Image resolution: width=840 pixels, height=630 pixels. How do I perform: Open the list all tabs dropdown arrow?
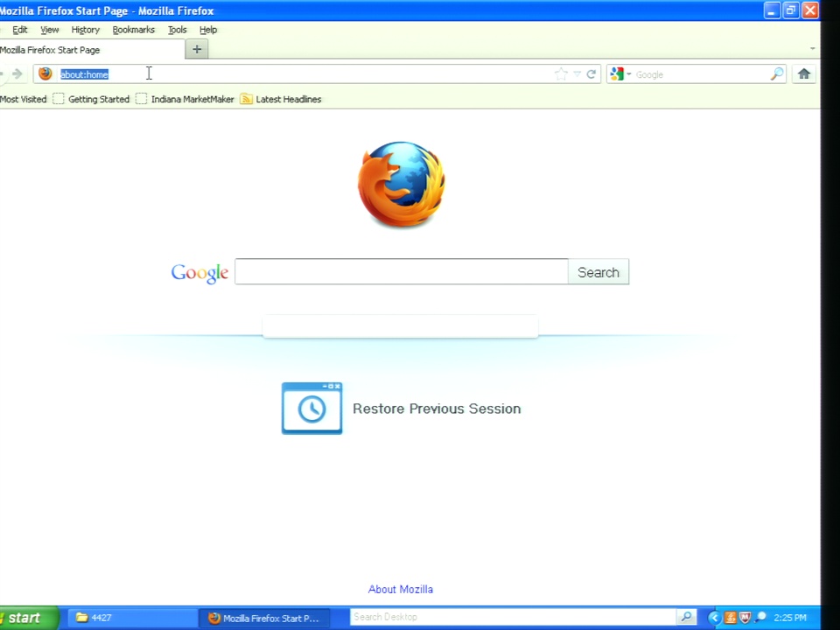[x=812, y=49]
